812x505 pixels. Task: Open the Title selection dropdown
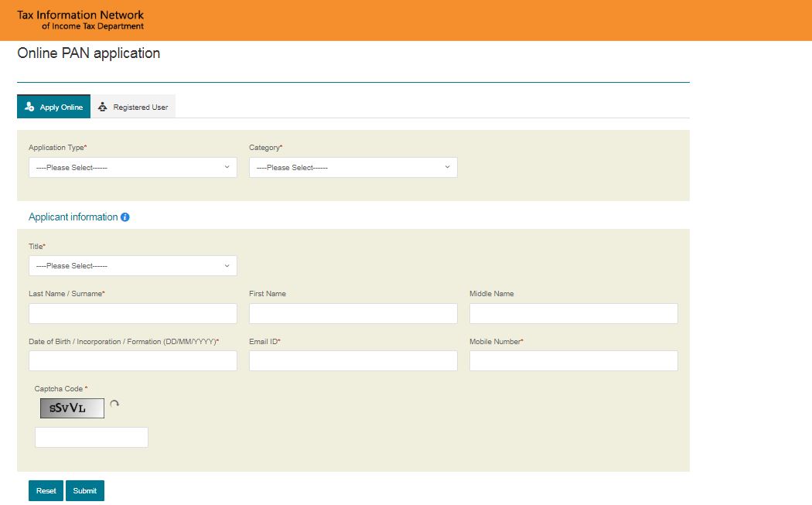point(133,266)
